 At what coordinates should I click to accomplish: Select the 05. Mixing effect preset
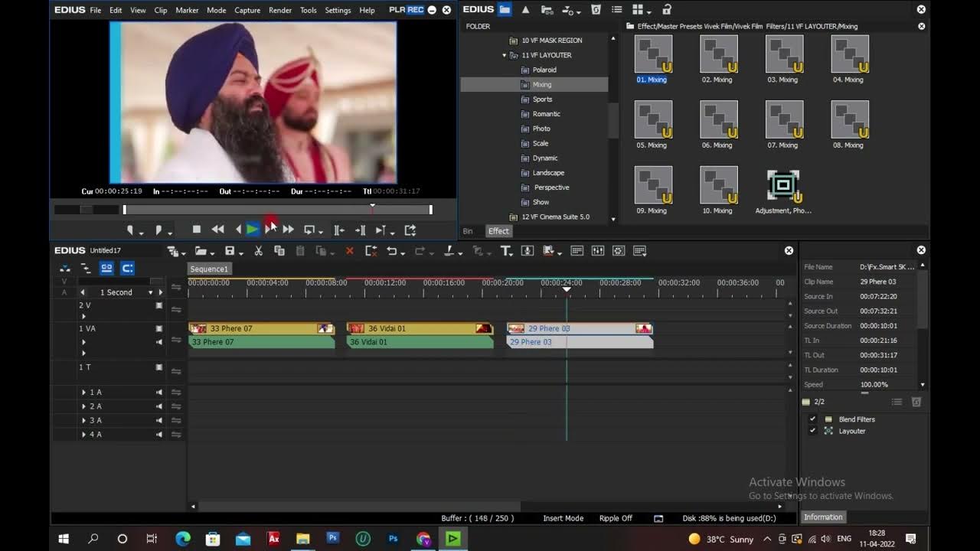pyautogui.click(x=653, y=125)
